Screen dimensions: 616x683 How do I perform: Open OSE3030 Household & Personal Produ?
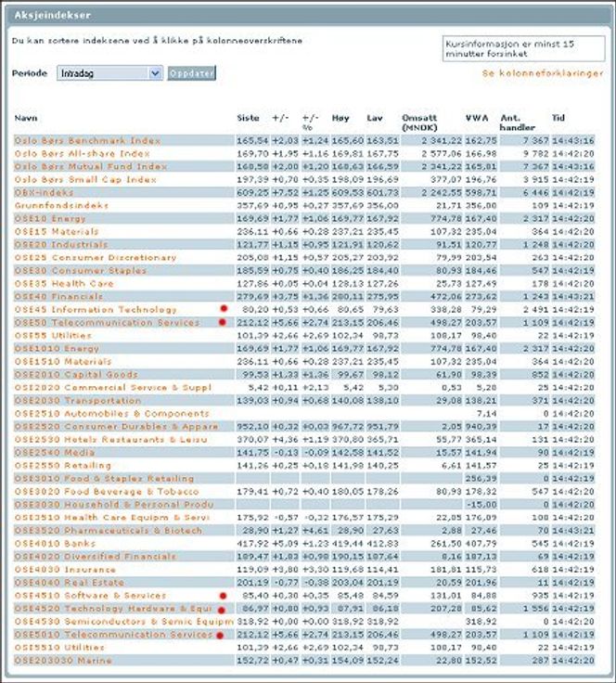tap(114, 505)
